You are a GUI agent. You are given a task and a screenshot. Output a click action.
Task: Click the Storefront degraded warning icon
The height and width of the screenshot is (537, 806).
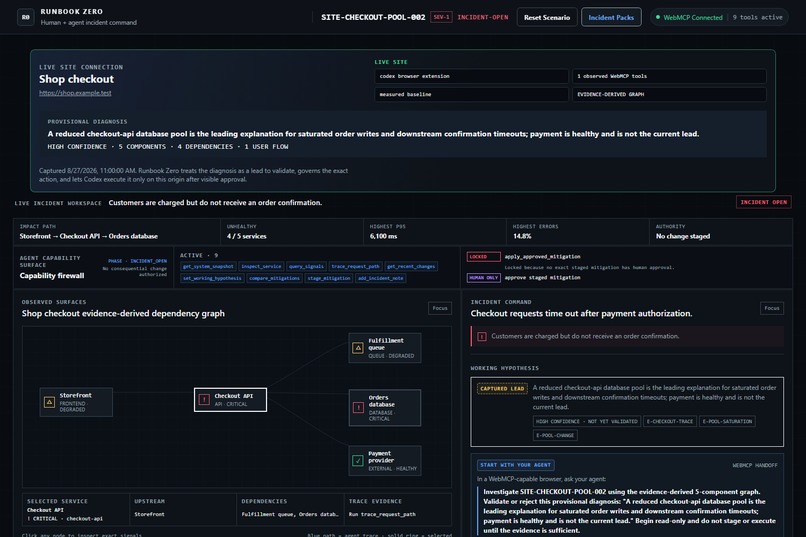pyautogui.click(x=49, y=402)
